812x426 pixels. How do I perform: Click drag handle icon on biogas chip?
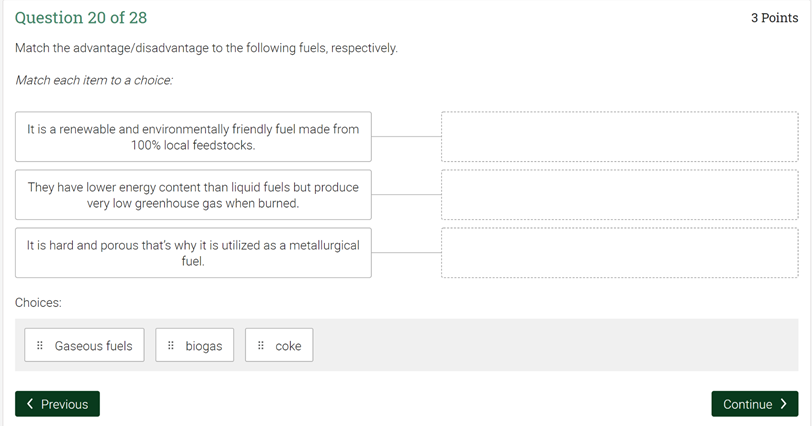[171, 346]
